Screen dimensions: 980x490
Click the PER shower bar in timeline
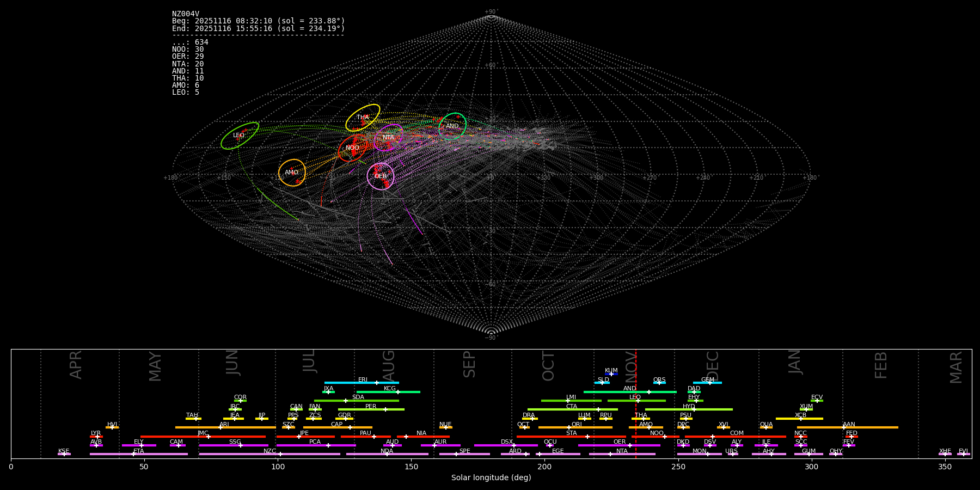(371, 409)
